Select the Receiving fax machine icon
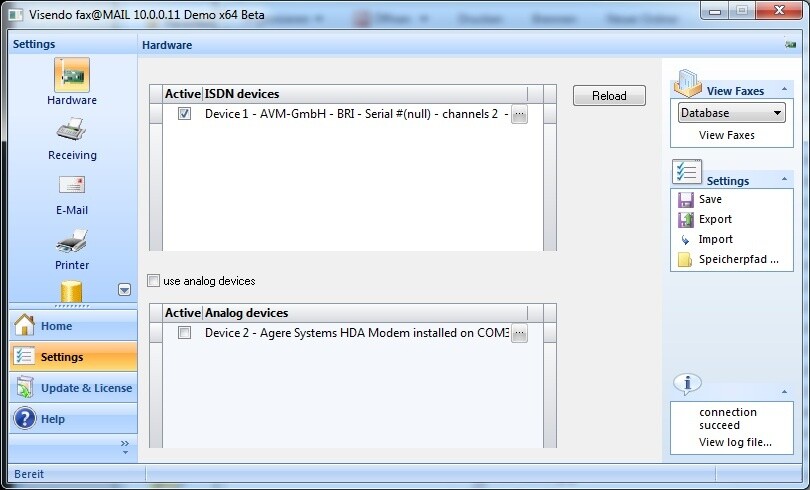 tap(72, 130)
